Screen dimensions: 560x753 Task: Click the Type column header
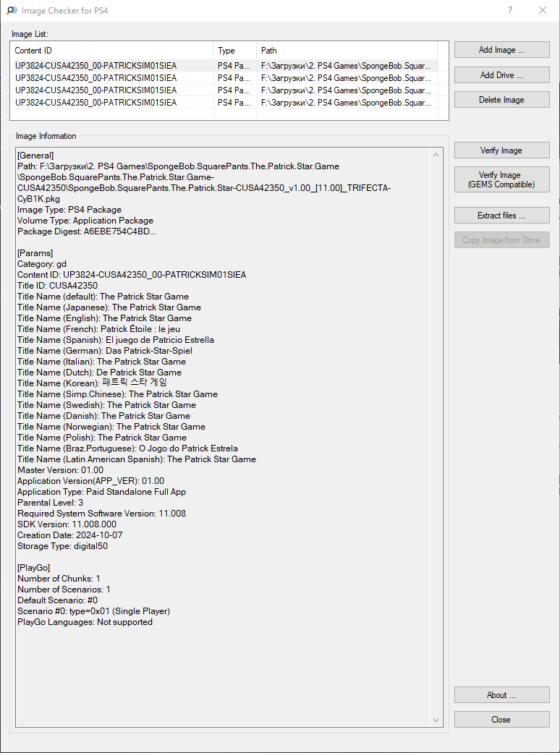pos(235,51)
